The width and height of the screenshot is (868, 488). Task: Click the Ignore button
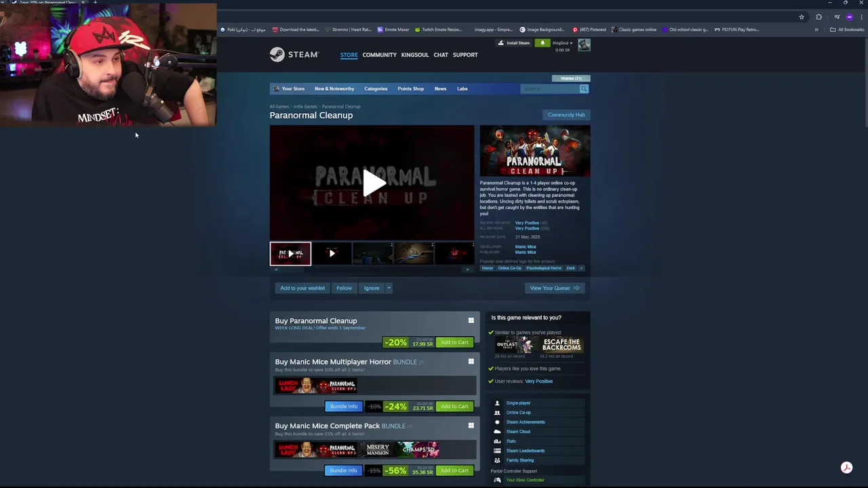point(372,288)
